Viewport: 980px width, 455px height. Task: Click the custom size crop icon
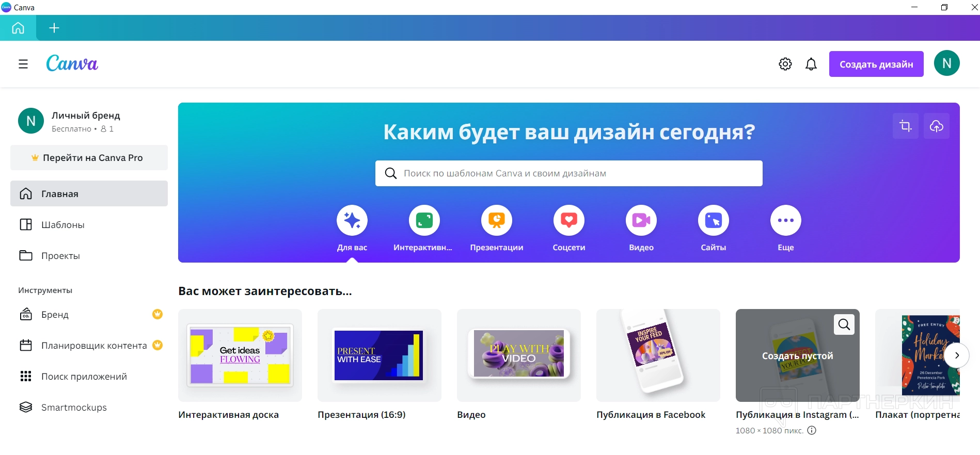906,126
